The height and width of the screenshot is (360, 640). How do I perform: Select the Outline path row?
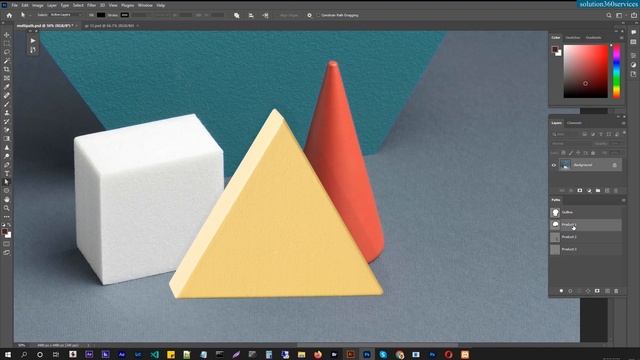(x=586, y=212)
